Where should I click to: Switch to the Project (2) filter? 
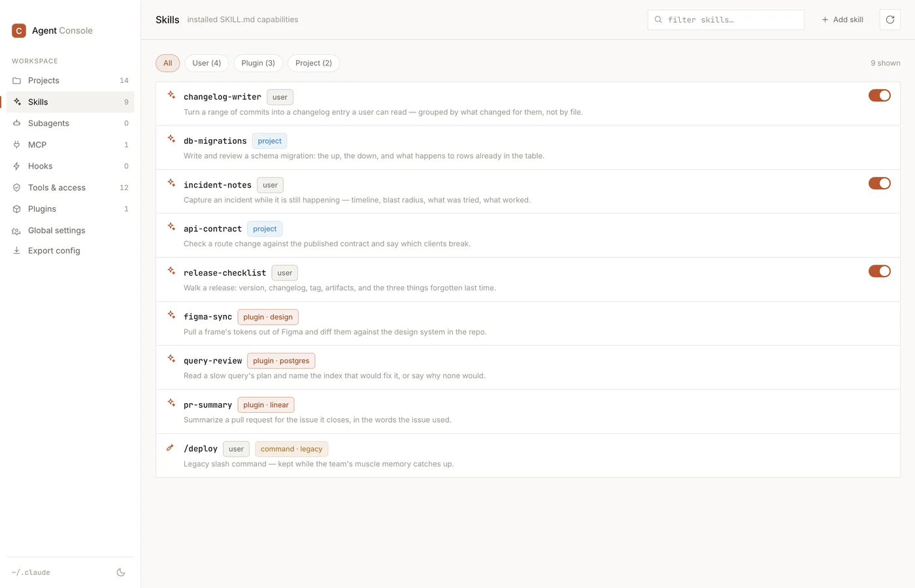314,63
